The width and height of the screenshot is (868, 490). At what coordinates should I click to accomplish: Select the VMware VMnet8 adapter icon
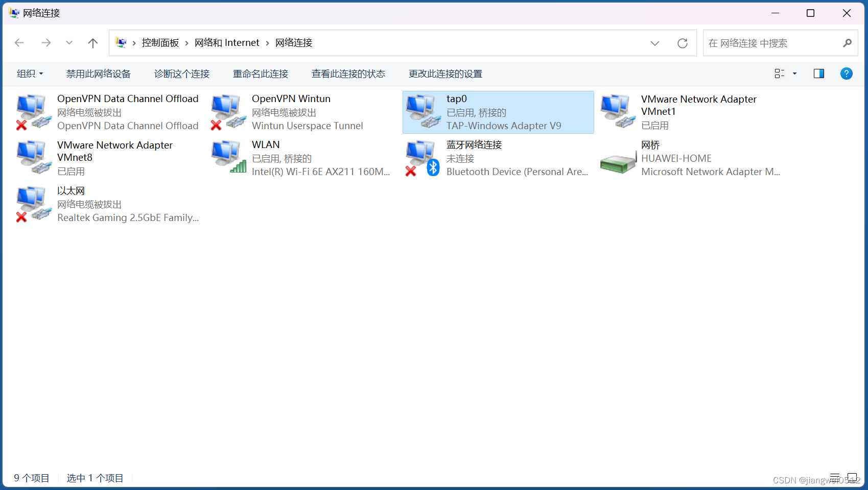(34, 158)
